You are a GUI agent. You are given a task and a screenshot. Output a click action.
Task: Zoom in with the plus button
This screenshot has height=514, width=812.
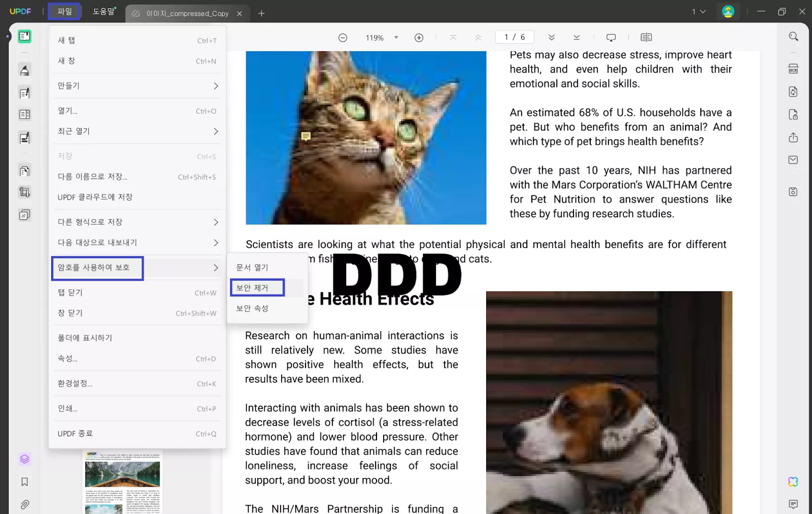[x=419, y=38]
